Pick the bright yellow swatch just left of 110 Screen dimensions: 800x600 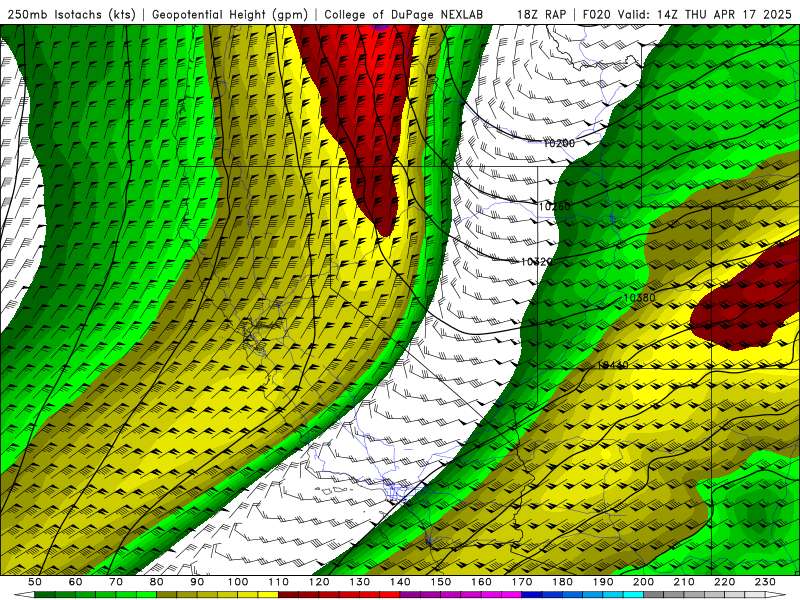coord(268,595)
